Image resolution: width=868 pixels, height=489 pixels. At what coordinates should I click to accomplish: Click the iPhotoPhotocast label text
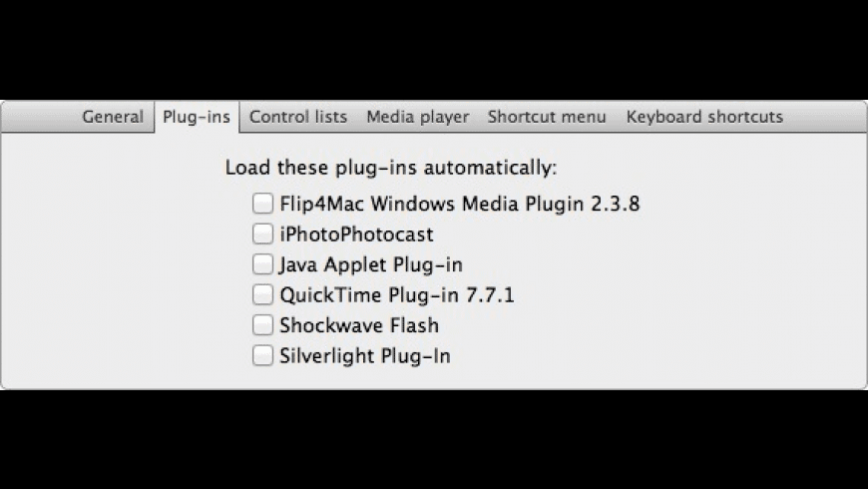[x=356, y=235]
